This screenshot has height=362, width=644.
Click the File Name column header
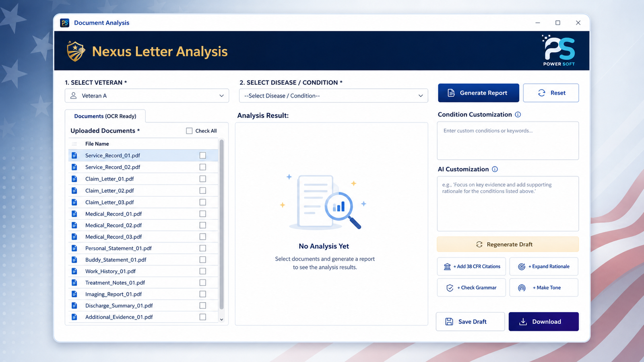97,144
